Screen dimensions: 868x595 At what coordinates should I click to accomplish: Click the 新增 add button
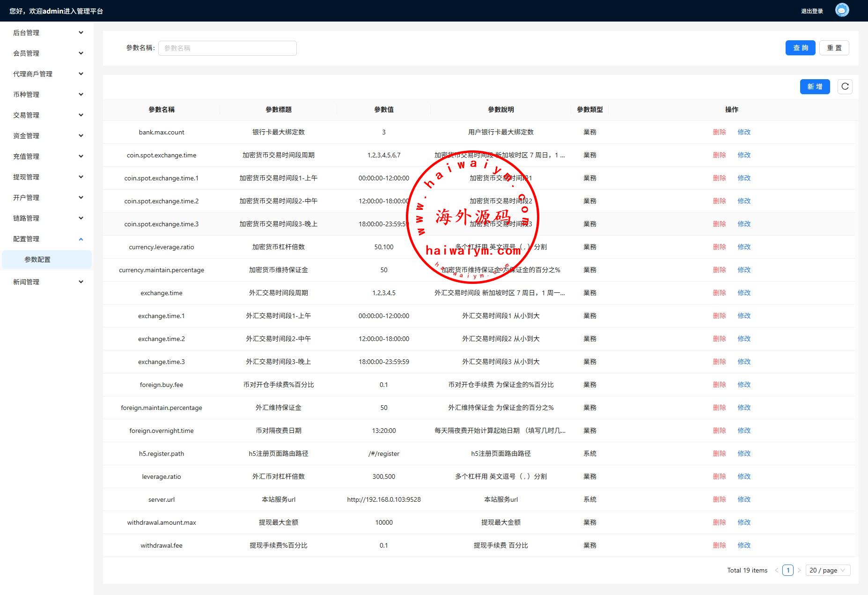[815, 87]
